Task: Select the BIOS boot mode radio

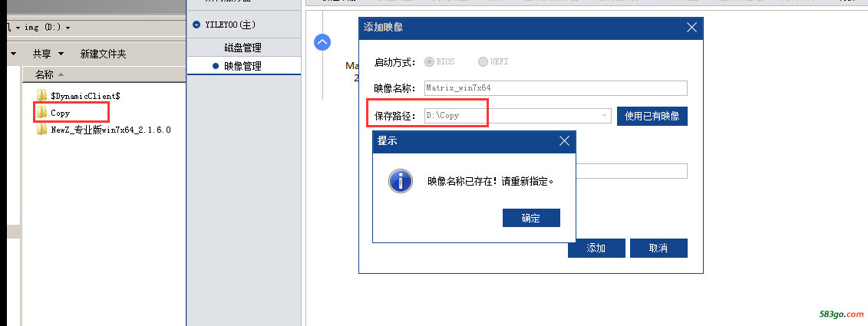Action: coord(429,61)
